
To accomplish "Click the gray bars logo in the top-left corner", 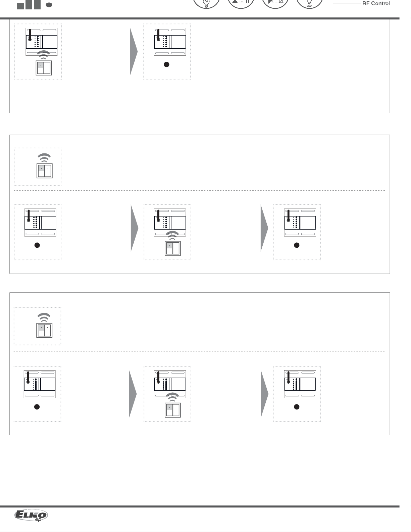I will pos(29,5).
